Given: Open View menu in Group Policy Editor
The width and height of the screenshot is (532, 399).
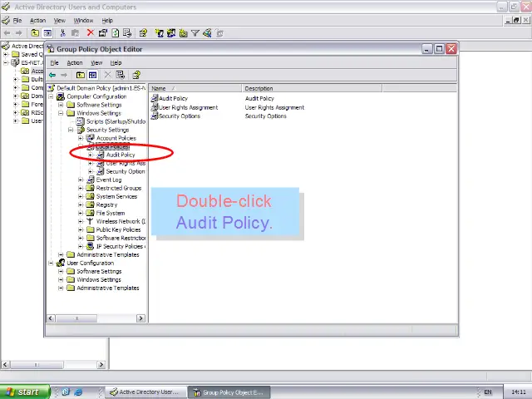Looking at the screenshot, I should 96,63.
